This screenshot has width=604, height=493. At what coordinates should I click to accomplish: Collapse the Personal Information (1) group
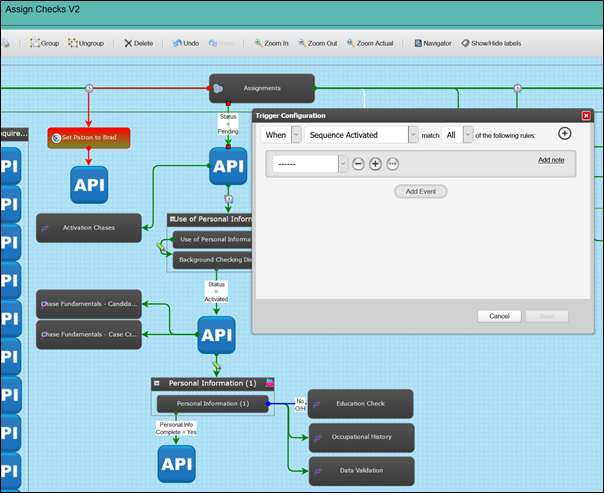point(157,383)
